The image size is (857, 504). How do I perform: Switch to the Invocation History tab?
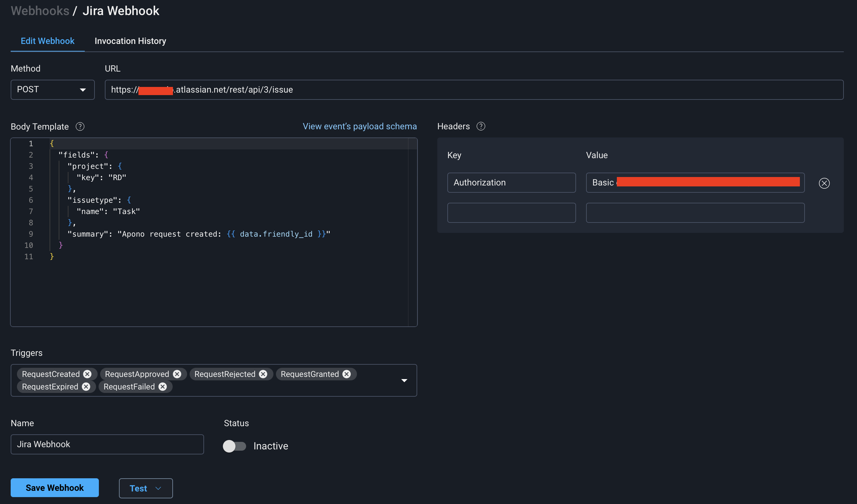pyautogui.click(x=130, y=41)
